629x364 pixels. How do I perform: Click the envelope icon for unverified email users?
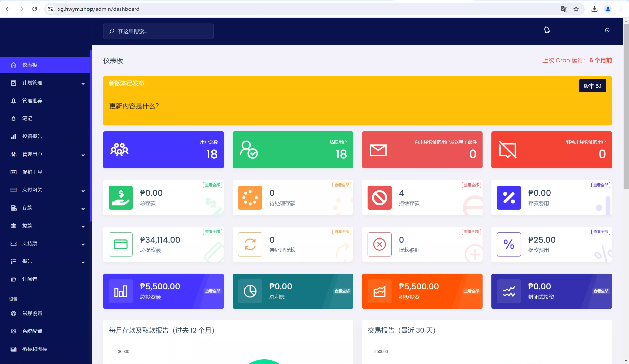(x=378, y=150)
